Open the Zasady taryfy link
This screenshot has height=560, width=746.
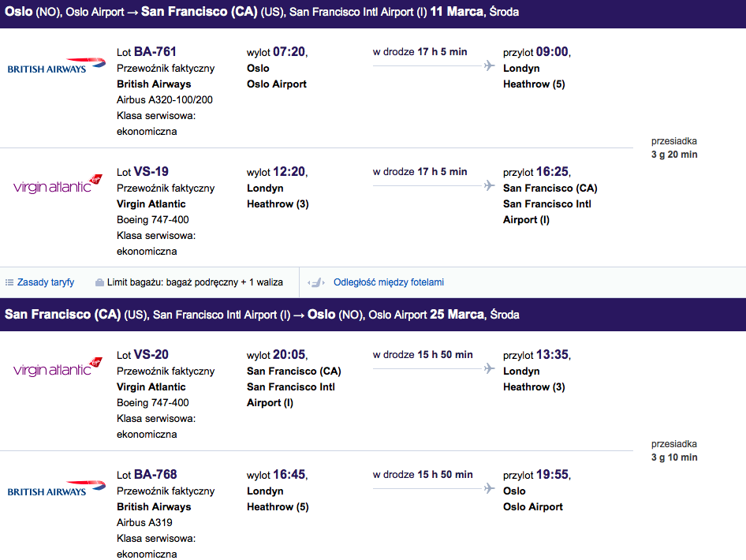(46, 282)
